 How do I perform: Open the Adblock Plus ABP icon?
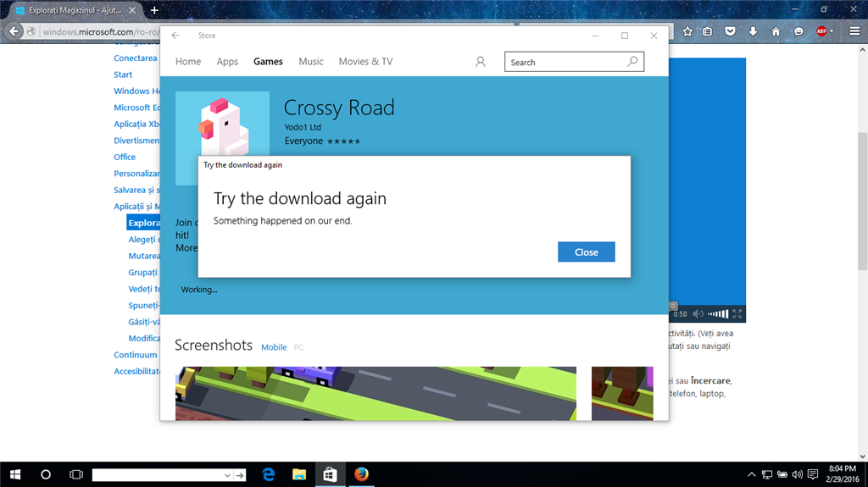(821, 31)
